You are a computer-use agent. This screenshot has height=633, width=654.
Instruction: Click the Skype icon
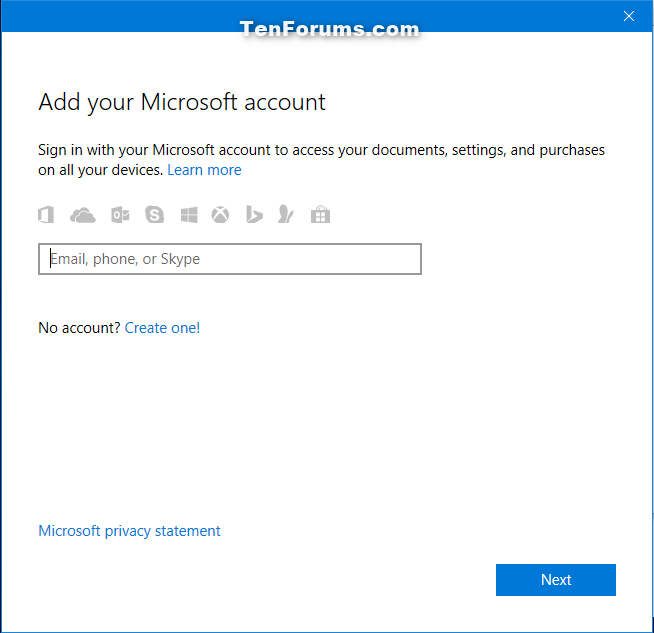[154, 215]
